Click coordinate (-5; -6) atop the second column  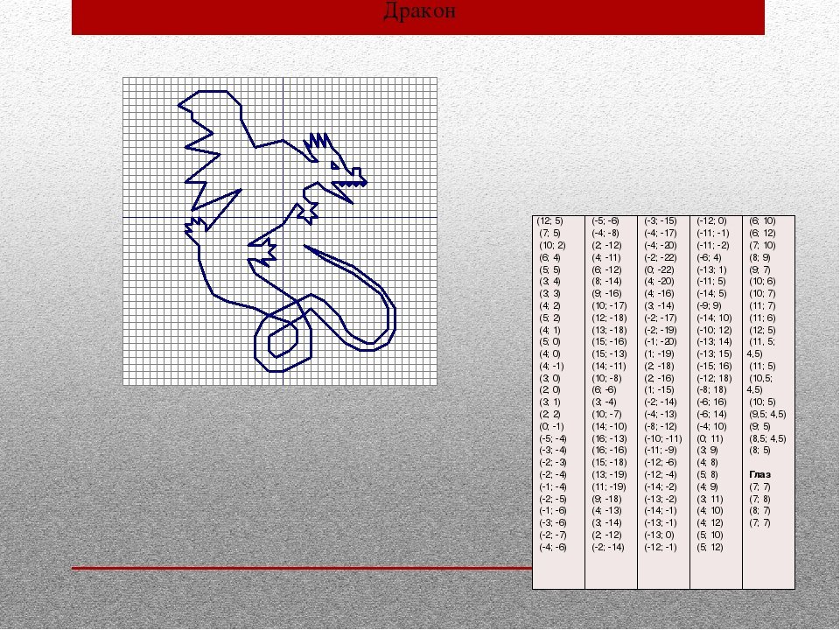[x=605, y=220]
